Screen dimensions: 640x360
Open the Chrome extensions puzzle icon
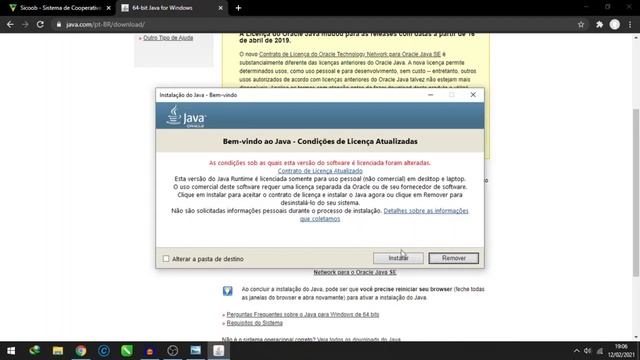tap(599, 24)
